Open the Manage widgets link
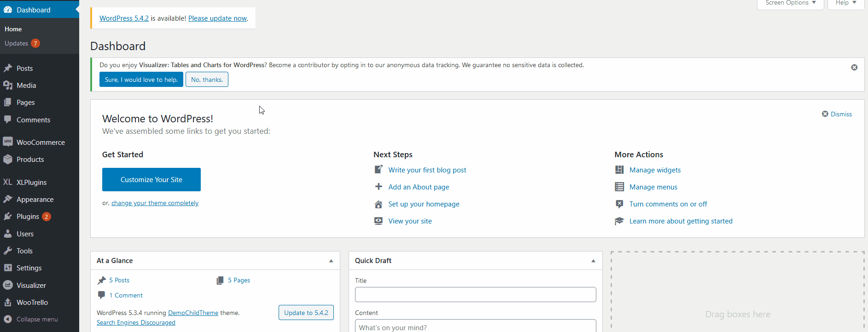Viewport: 868px width, 332px height. [655, 170]
